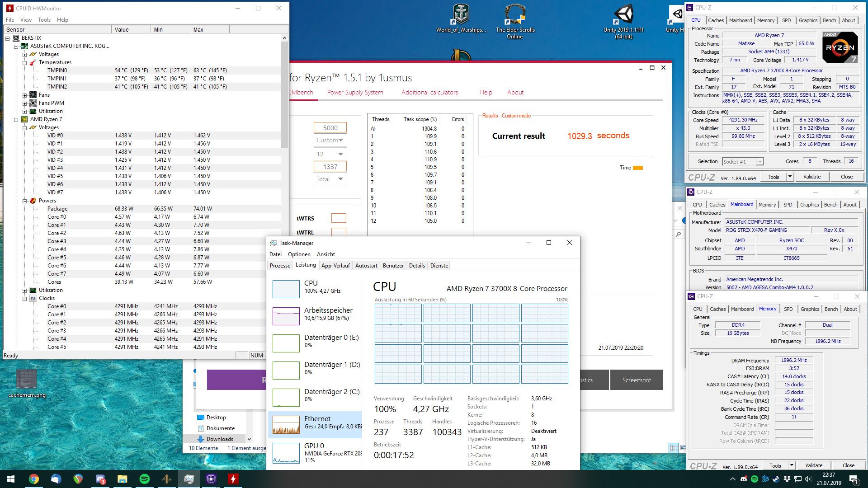Viewport: 868px width, 488px height.
Task: Select Datenträger 0 (E:) in Task Manager
Action: click(315, 343)
